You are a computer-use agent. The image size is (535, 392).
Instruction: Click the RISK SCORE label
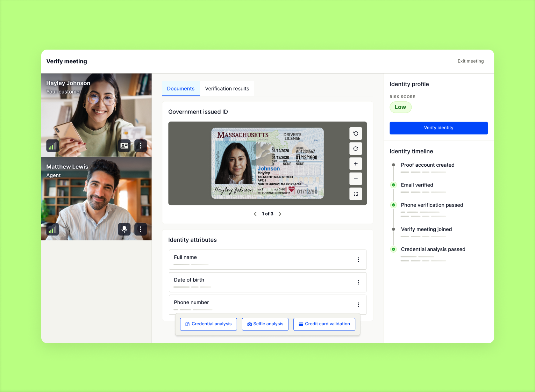click(402, 97)
